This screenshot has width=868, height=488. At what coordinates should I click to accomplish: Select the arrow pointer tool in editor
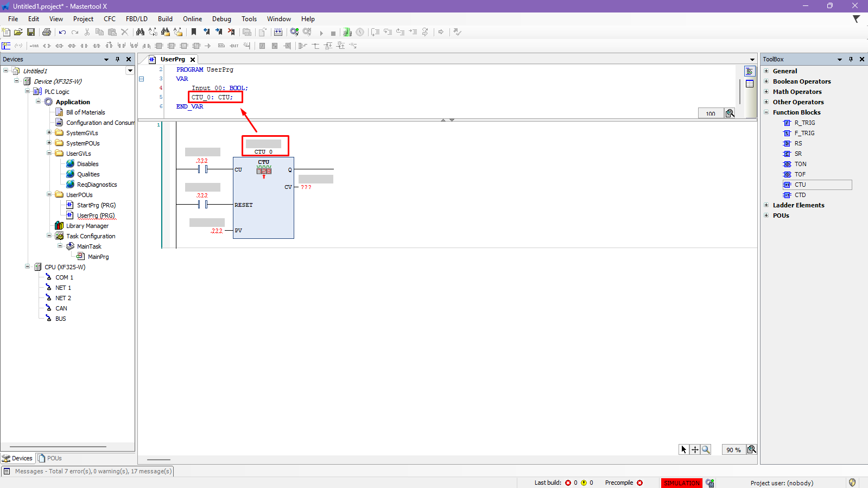(x=684, y=449)
